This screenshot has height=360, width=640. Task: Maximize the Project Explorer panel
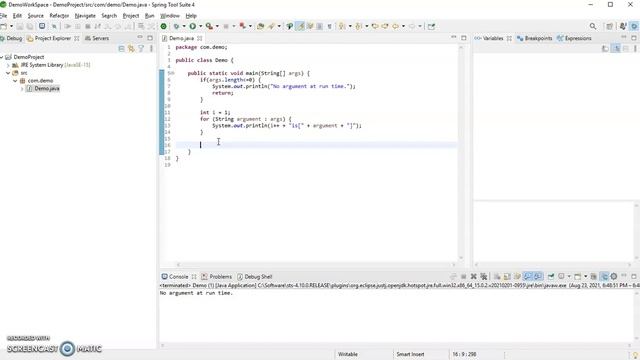(150, 38)
